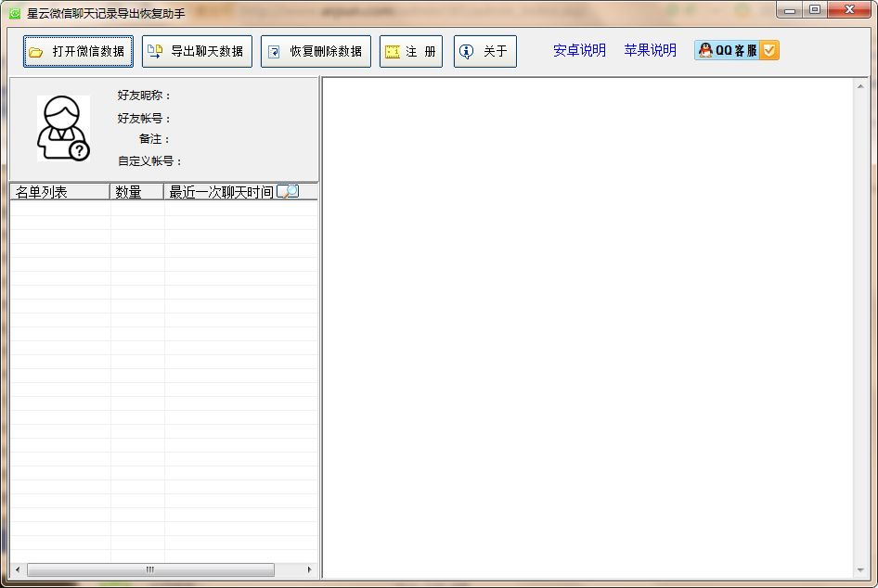Click the chat panel scroll up arrow
The height and width of the screenshot is (588, 878).
(x=860, y=86)
